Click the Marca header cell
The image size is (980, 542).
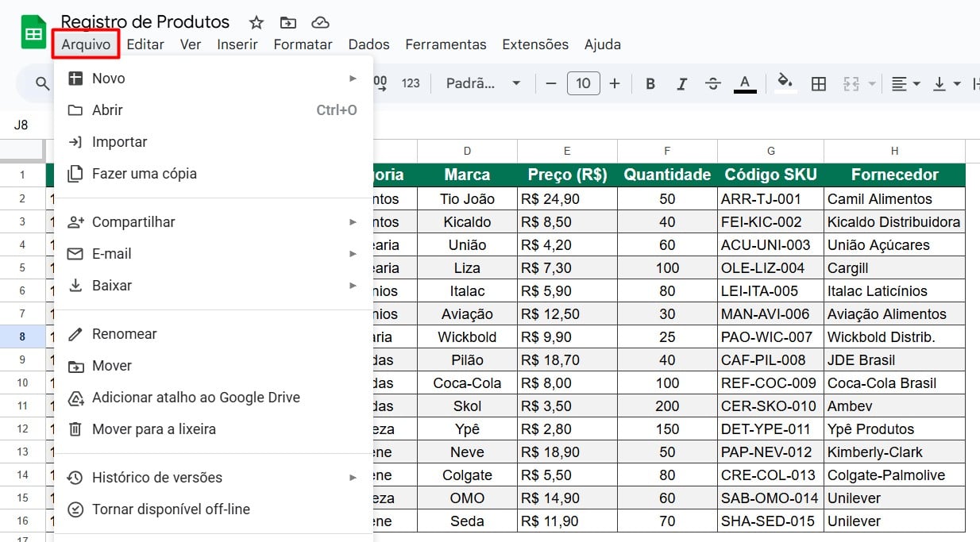pos(467,175)
